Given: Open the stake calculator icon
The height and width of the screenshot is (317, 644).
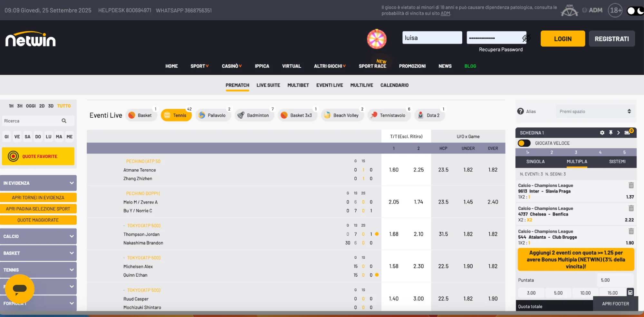Looking at the screenshot, I should click(630, 292).
